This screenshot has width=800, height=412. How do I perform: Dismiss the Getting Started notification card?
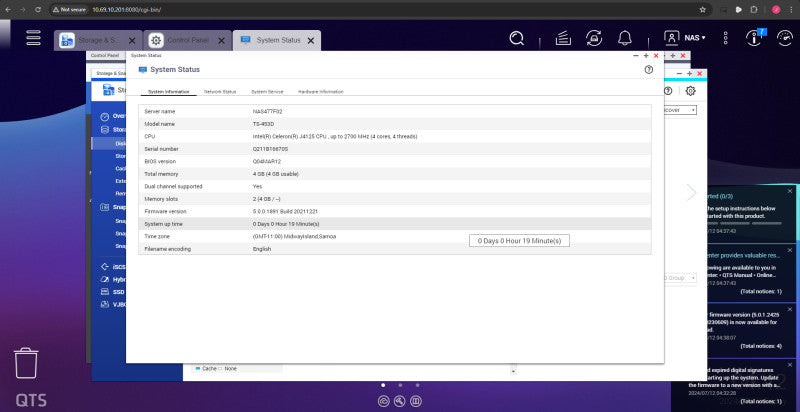coord(790,191)
